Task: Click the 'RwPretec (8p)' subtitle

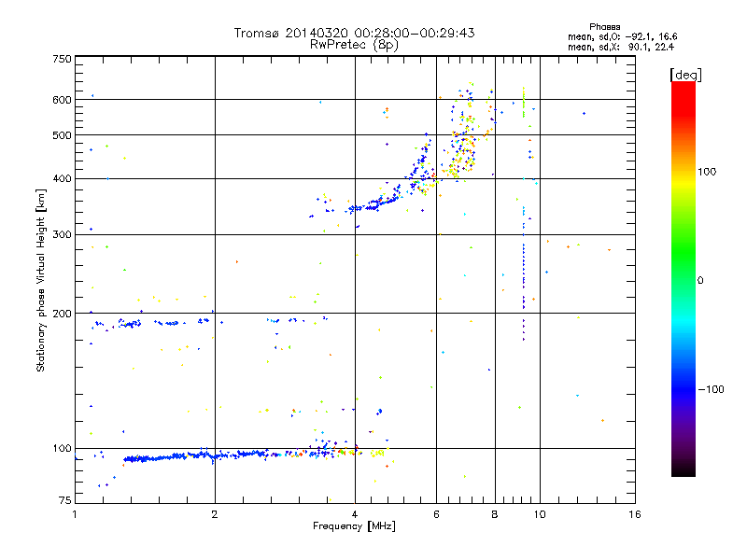Action: 354,45
